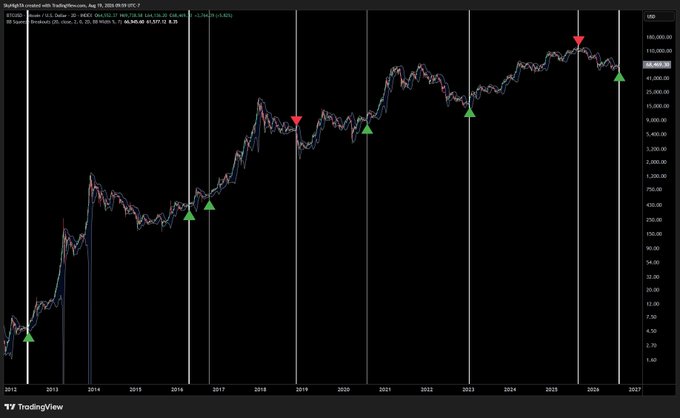680x418 pixels.
Task: Select the green buy triangle in mid-2012
Action: pos(28,337)
